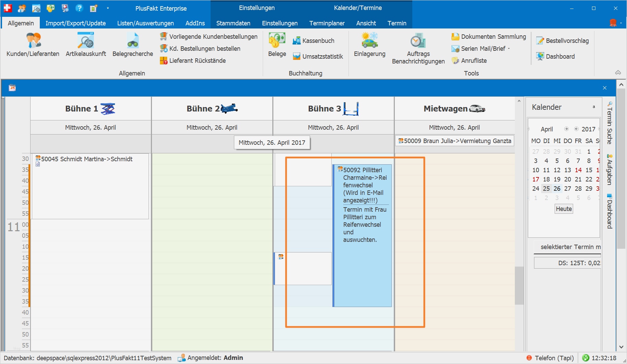627x364 pixels.
Task: Click the Telefon (Tapi) status indicator
Action: [x=550, y=358]
